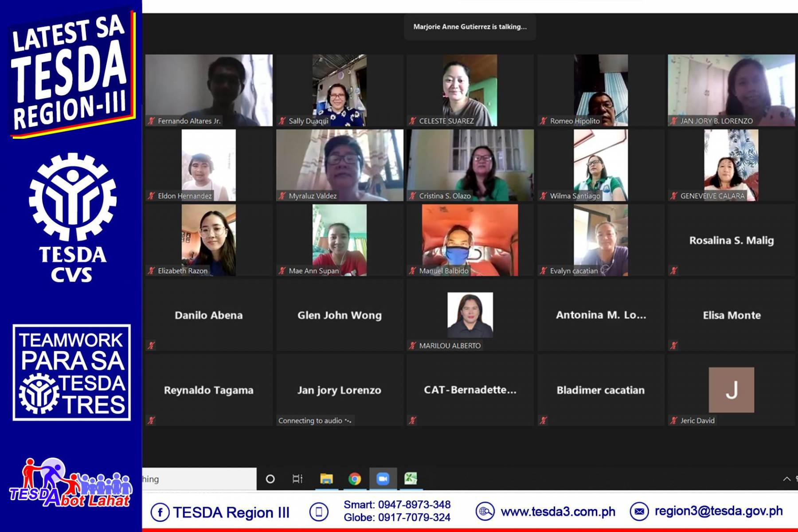This screenshot has height=532, width=798.
Task: Click CAT-Bernadette... name text
Action: coord(470,390)
